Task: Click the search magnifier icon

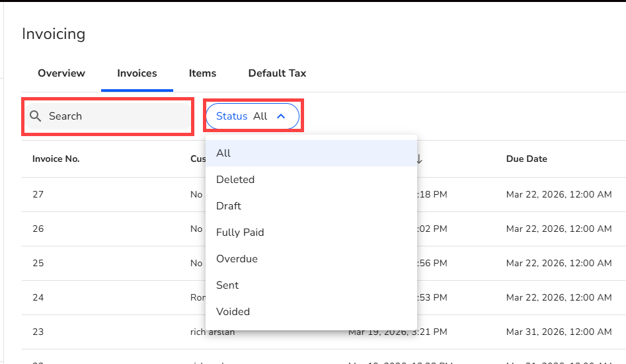Action: click(36, 116)
